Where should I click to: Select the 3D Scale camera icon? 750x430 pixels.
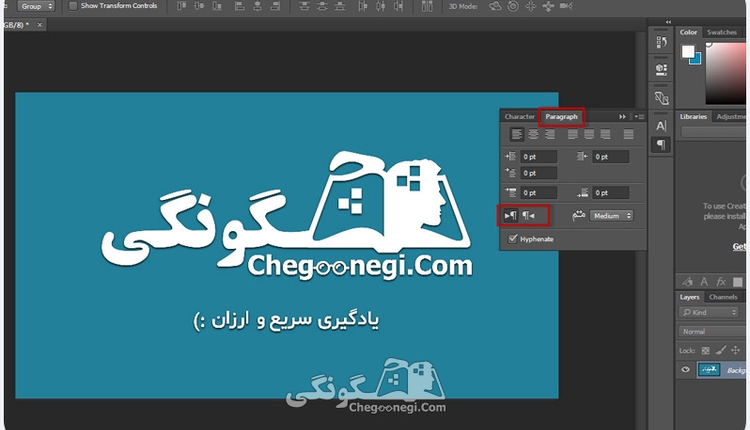[x=566, y=6]
